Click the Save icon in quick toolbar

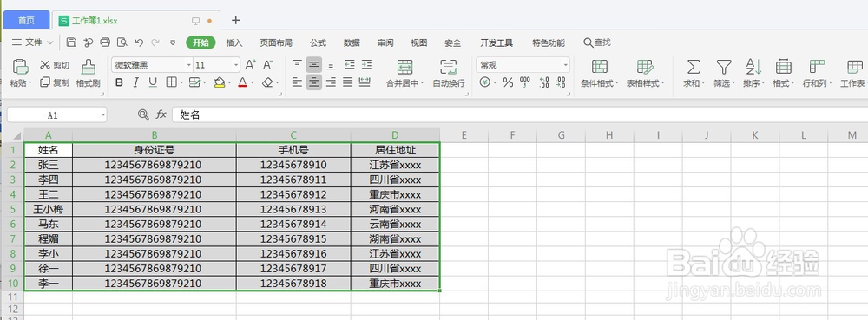(x=71, y=42)
